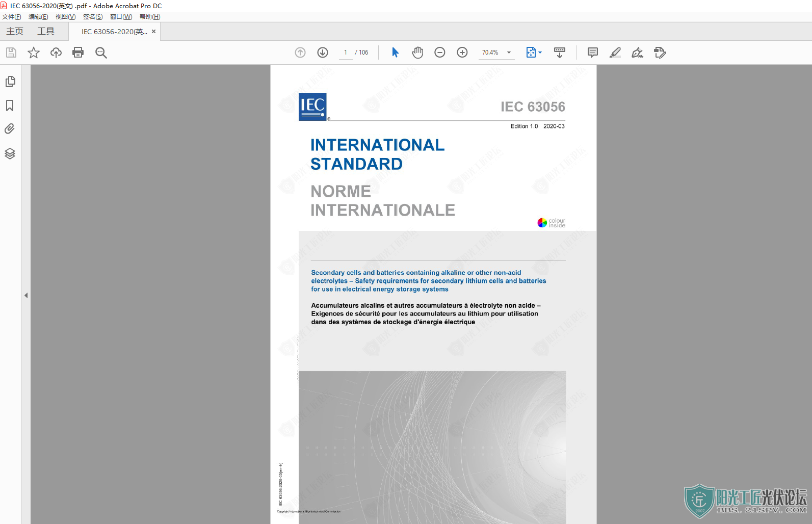Select the IEC 63056-2020 document tab
Viewport: 812px width, 524px height.
[x=114, y=32]
